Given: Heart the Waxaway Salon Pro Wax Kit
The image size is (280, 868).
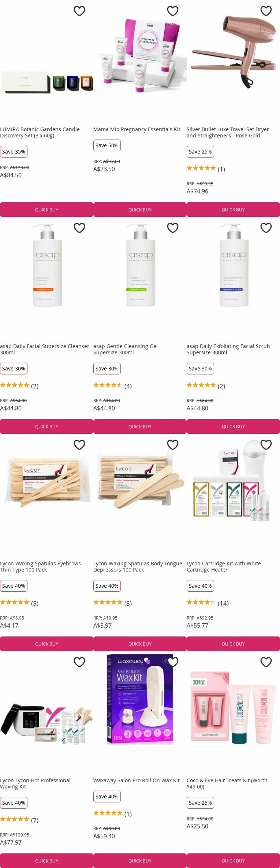Looking at the screenshot, I should pos(173,662).
